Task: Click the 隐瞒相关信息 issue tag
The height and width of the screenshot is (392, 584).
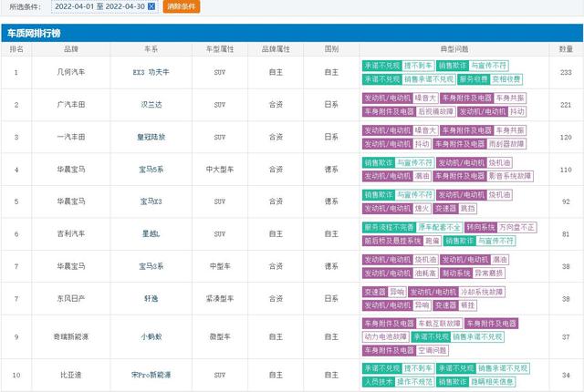Action: pyautogui.click(x=492, y=382)
